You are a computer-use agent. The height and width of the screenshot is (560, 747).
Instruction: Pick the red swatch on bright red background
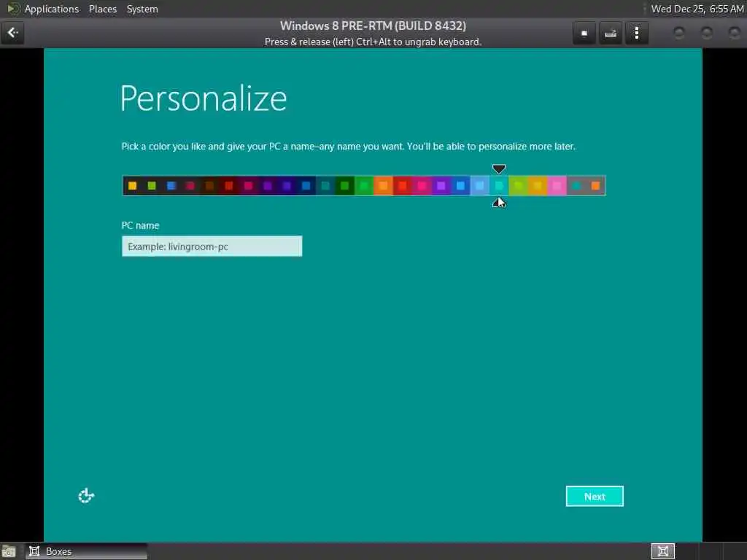tap(403, 186)
